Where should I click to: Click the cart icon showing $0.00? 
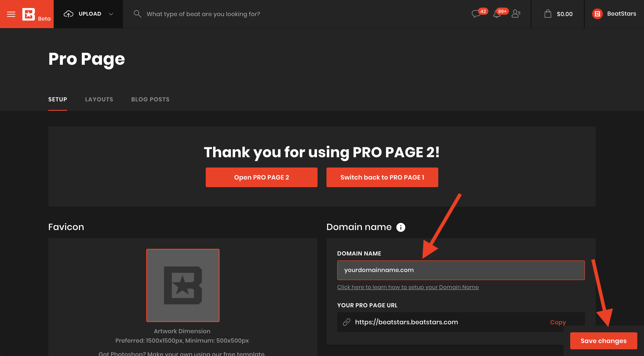(558, 13)
